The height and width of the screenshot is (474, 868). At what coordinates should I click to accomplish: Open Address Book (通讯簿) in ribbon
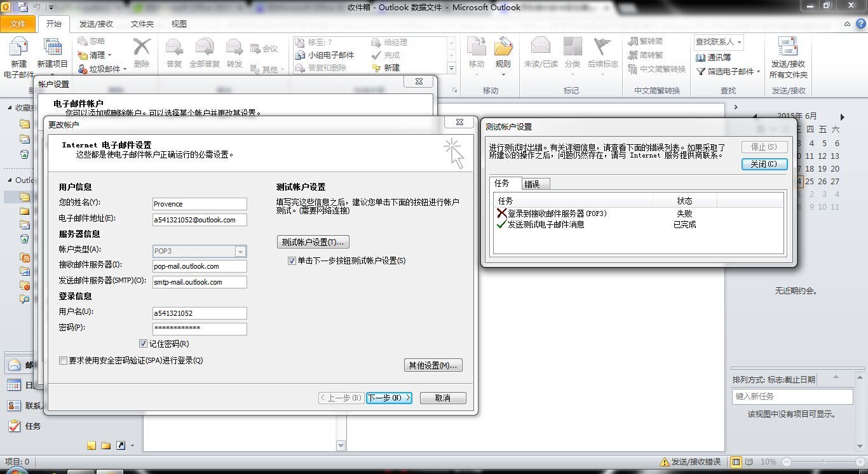click(714, 57)
